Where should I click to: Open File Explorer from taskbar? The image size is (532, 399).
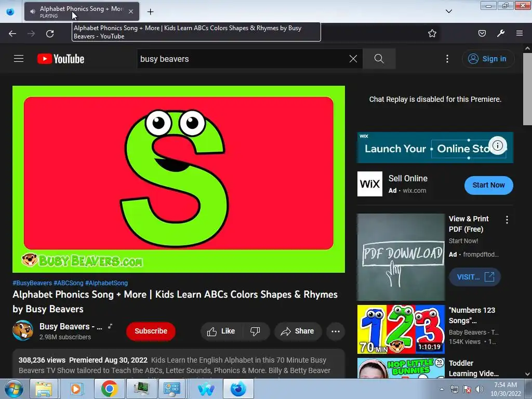click(x=44, y=389)
